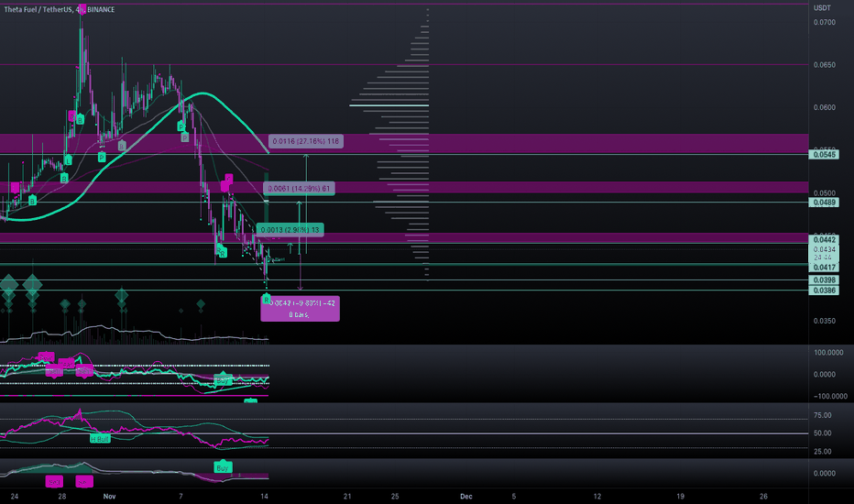Click the 21 date on the time axis
Image resolution: width=854 pixels, height=504 pixels.
pyautogui.click(x=347, y=497)
